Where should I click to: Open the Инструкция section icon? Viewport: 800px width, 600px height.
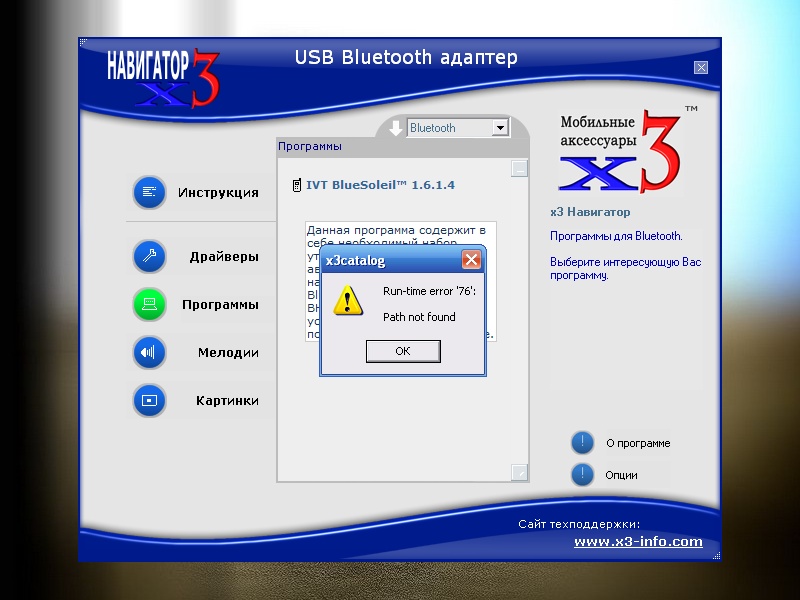(149, 192)
